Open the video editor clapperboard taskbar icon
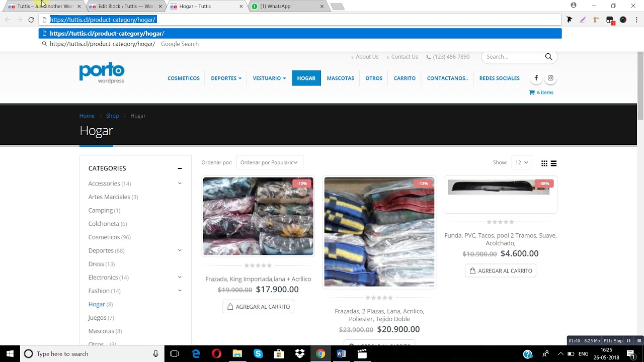 click(x=362, y=354)
